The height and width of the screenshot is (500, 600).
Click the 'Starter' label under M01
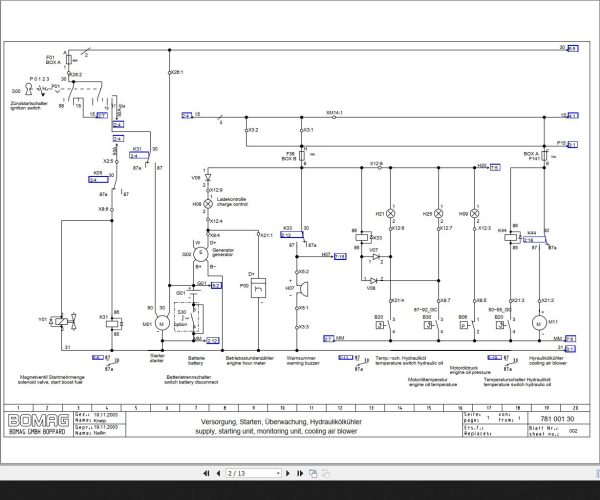pyautogui.click(x=157, y=356)
